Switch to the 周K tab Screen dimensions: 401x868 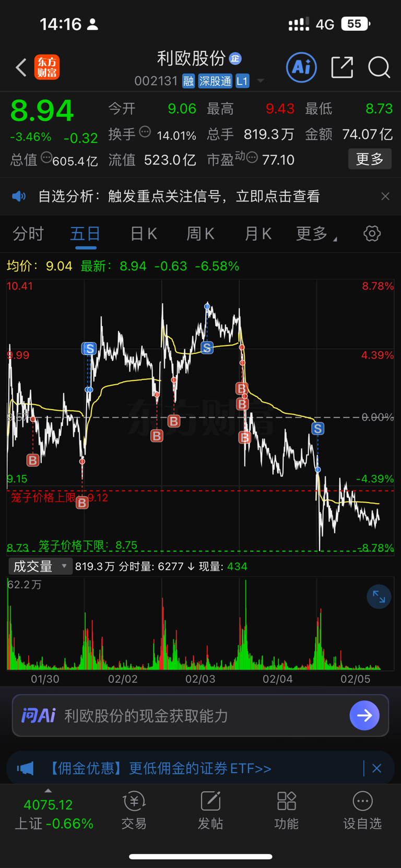(200, 234)
